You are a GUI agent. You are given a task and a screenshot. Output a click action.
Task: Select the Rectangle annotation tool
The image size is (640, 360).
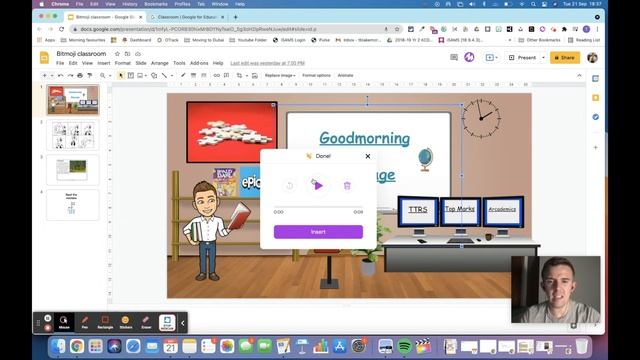[x=105, y=322]
